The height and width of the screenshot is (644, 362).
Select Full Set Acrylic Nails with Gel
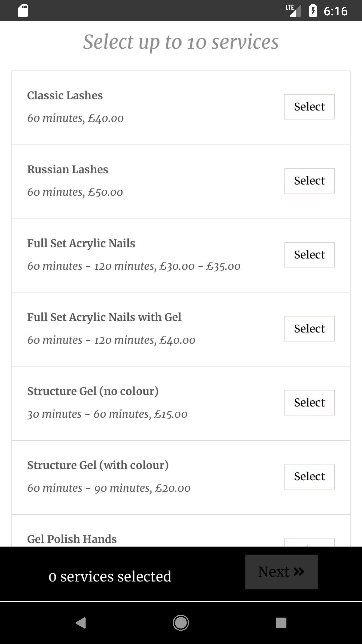(309, 329)
